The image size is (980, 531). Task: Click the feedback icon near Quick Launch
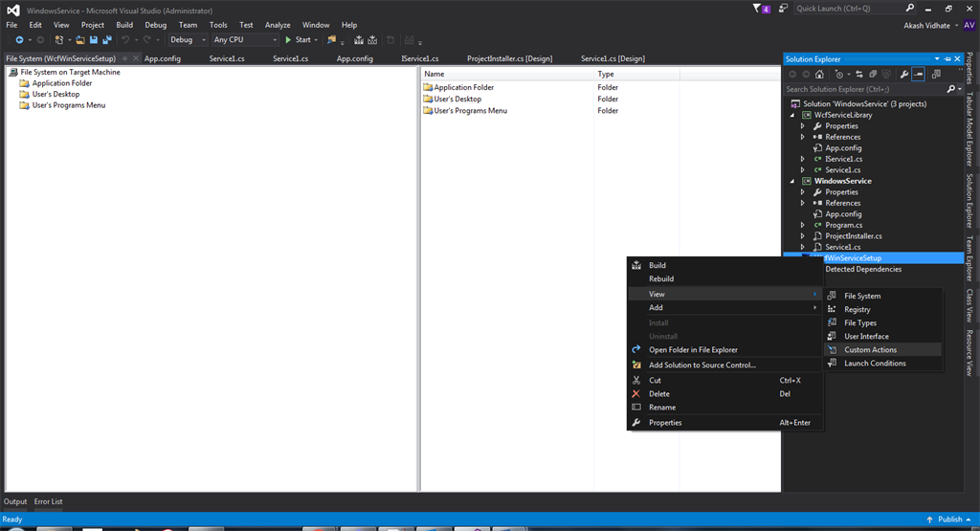(783, 8)
